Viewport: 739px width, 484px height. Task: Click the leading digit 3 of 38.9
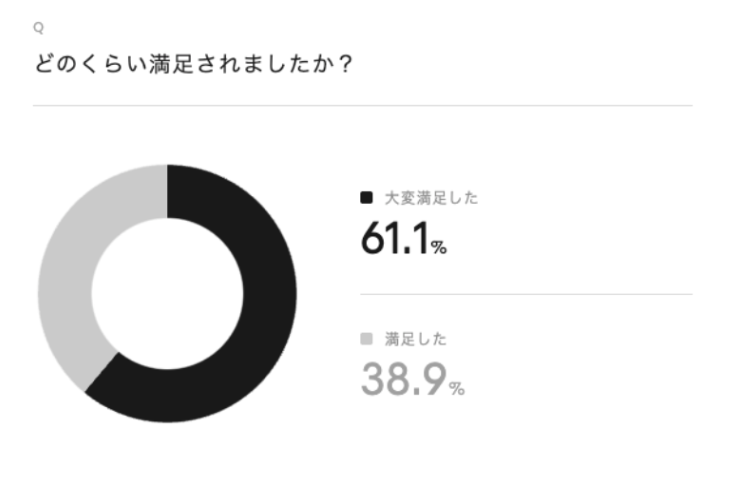373,381
